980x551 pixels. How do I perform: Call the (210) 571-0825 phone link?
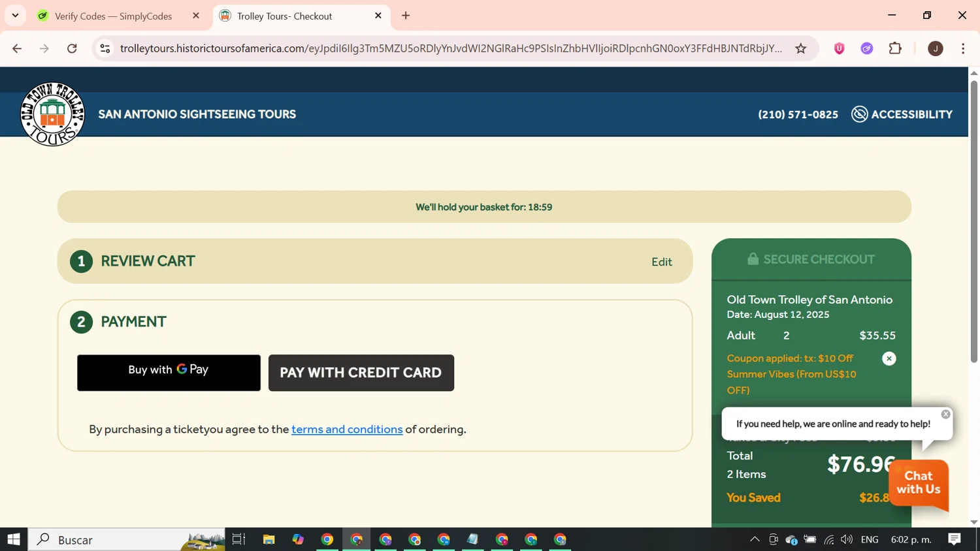pyautogui.click(x=798, y=115)
